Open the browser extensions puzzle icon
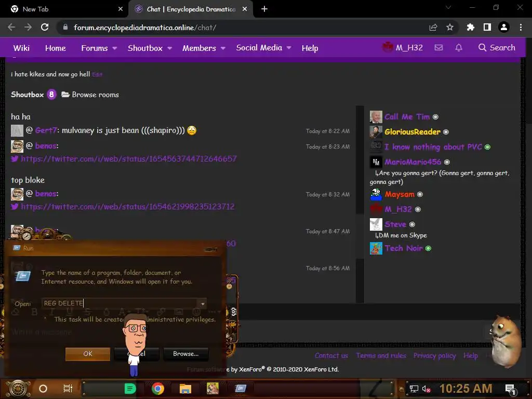The image size is (532, 399). pos(471,27)
